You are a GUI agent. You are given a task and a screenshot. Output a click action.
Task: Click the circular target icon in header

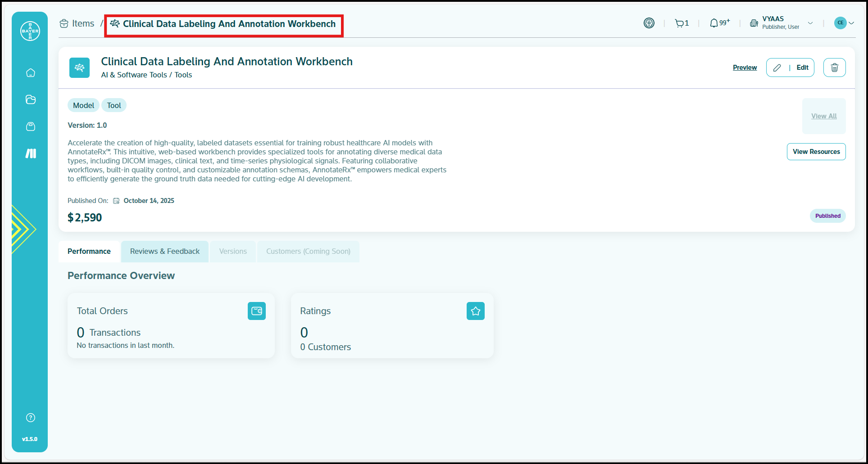[649, 23]
